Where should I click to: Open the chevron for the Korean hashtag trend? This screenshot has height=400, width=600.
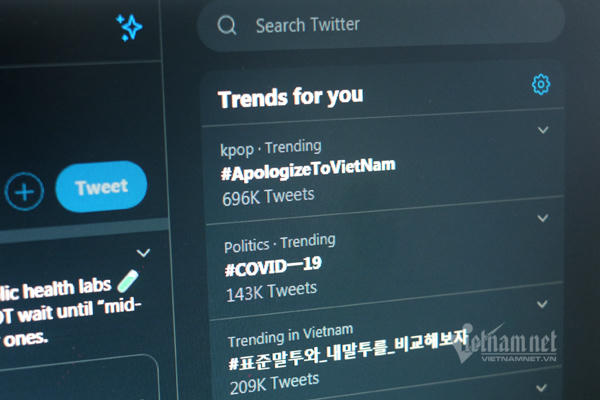542,304
